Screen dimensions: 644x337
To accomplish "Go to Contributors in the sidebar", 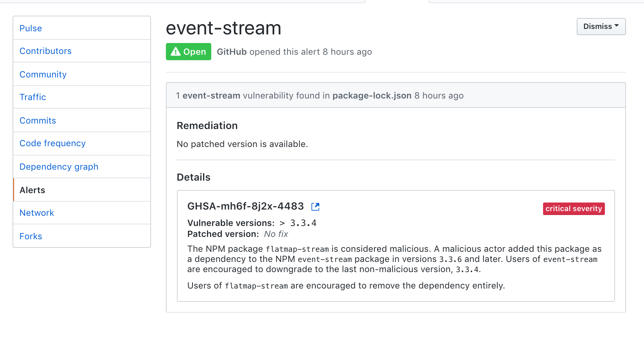I will [x=82, y=51].
